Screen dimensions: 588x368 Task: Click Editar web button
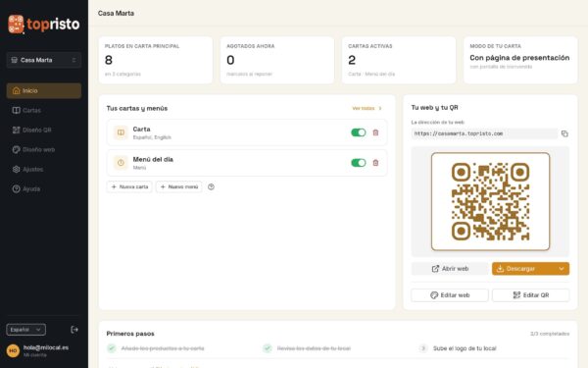pyautogui.click(x=450, y=295)
